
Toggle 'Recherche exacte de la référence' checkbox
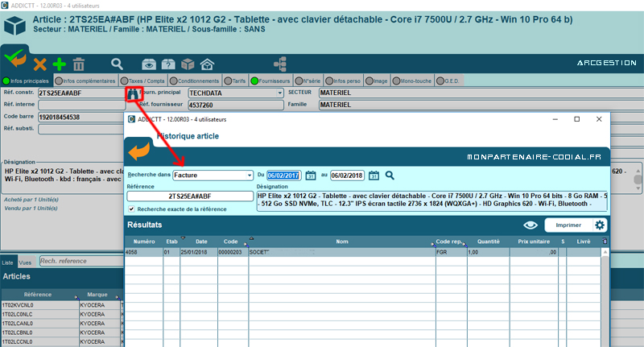(131, 209)
